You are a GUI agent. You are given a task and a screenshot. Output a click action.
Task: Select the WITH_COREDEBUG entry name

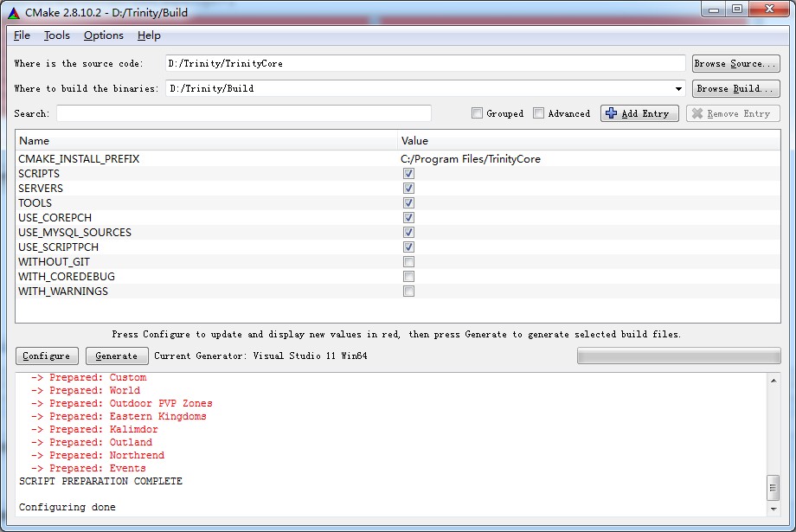67,277
